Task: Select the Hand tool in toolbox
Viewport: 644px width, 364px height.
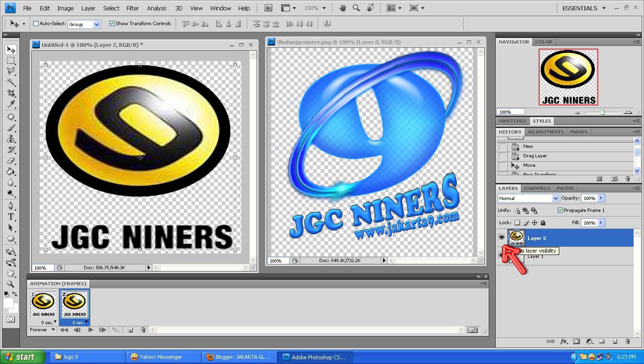Action: (x=11, y=273)
